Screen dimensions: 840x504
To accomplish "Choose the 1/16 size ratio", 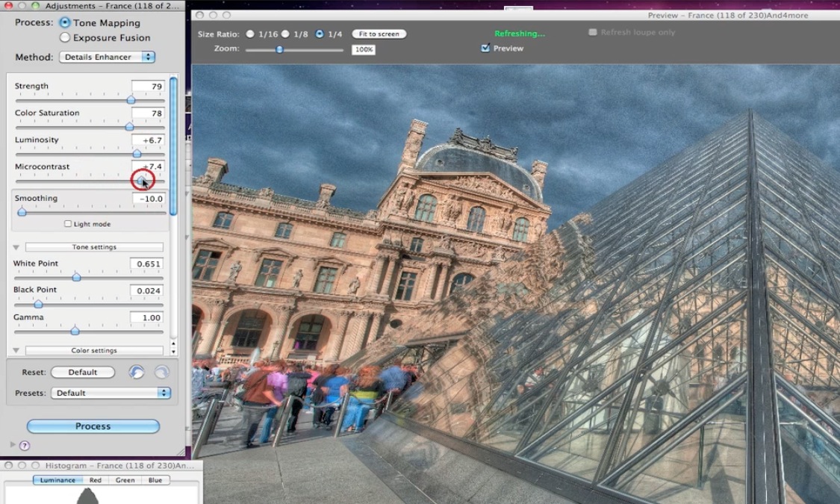I will (x=250, y=34).
